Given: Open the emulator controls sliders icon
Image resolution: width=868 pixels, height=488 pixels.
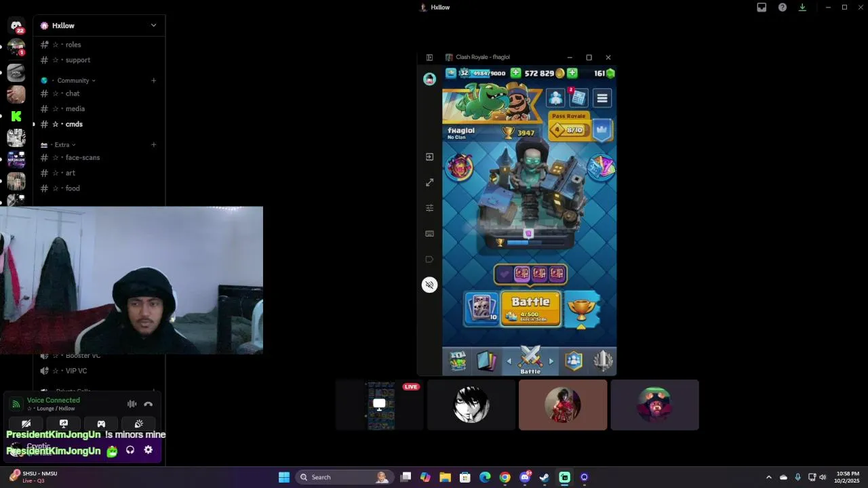Looking at the screenshot, I should click(x=429, y=208).
